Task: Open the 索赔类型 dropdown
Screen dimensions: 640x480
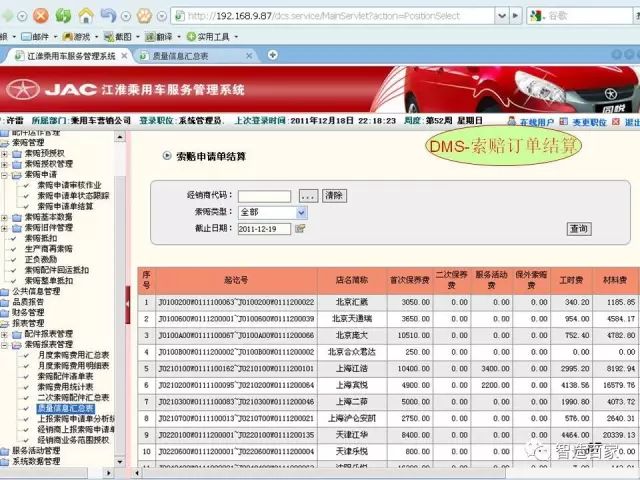Action: click(x=301, y=212)
